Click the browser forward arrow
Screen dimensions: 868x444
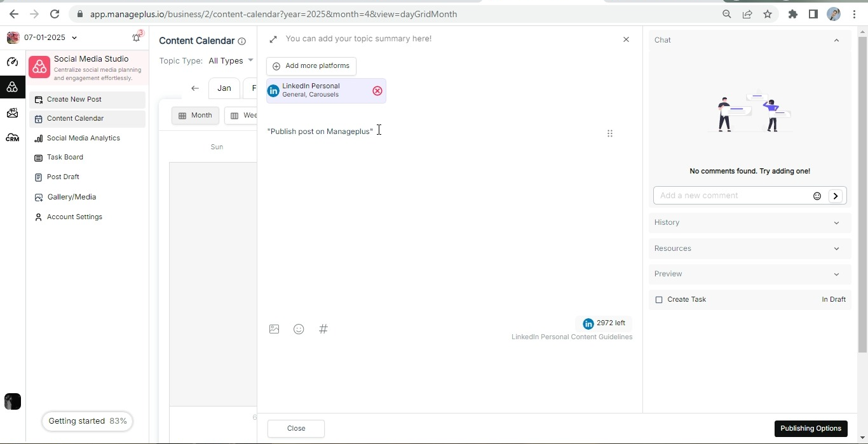click(x=34, y=14)
